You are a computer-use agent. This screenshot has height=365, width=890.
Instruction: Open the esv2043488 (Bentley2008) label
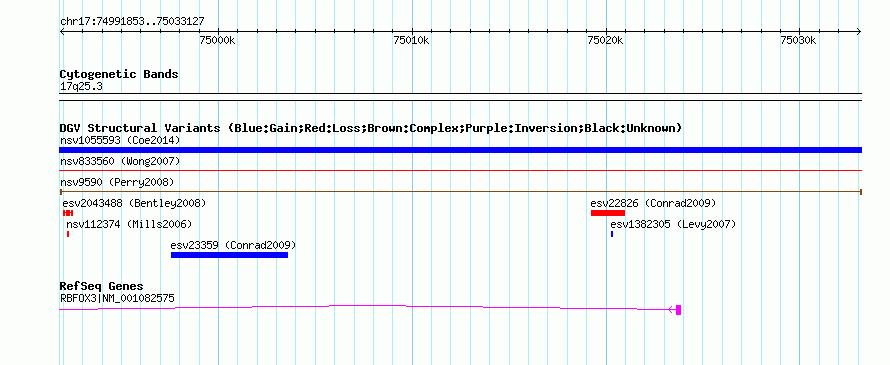coord(135,203)
